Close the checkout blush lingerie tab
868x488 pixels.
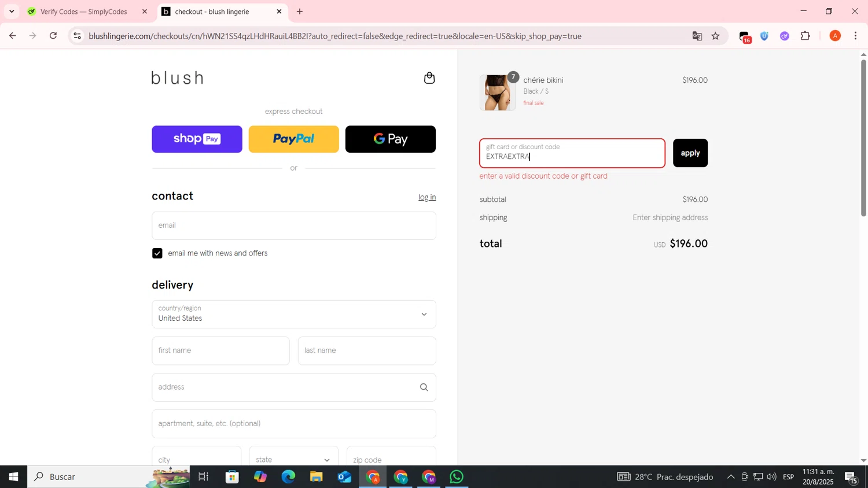[x=279, y=12]
